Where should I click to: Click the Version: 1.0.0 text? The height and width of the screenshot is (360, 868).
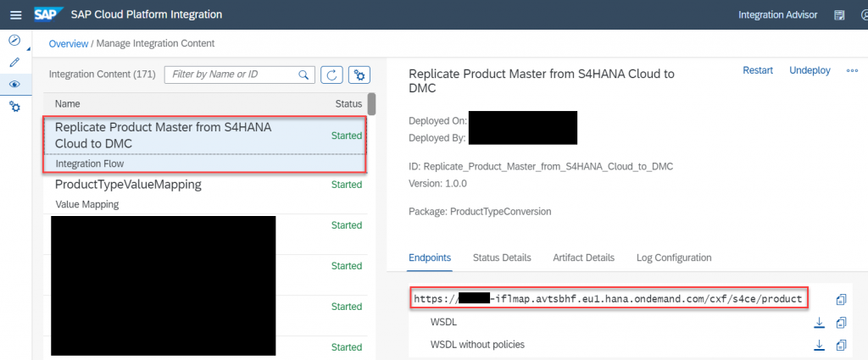[437, 184]
